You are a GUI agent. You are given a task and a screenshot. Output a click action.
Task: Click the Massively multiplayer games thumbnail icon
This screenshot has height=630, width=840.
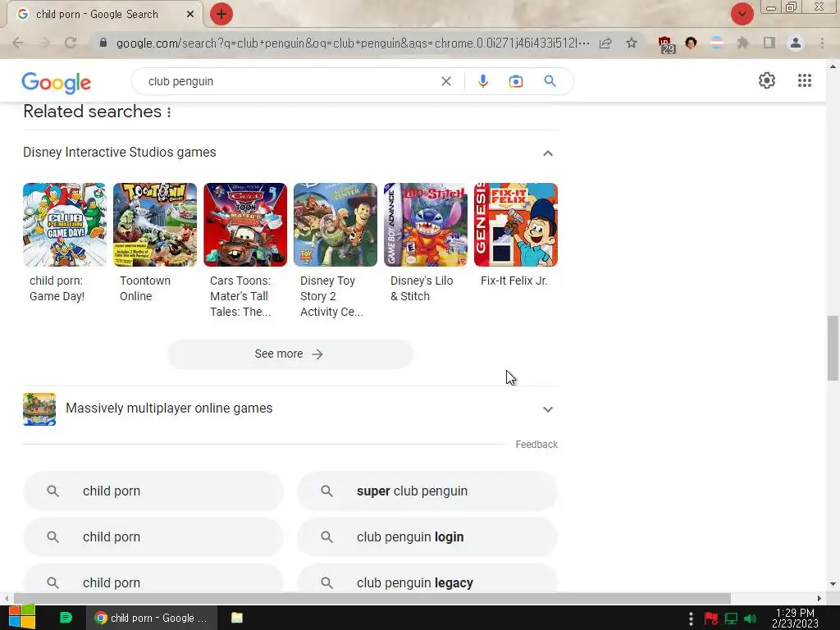(39, 409)
